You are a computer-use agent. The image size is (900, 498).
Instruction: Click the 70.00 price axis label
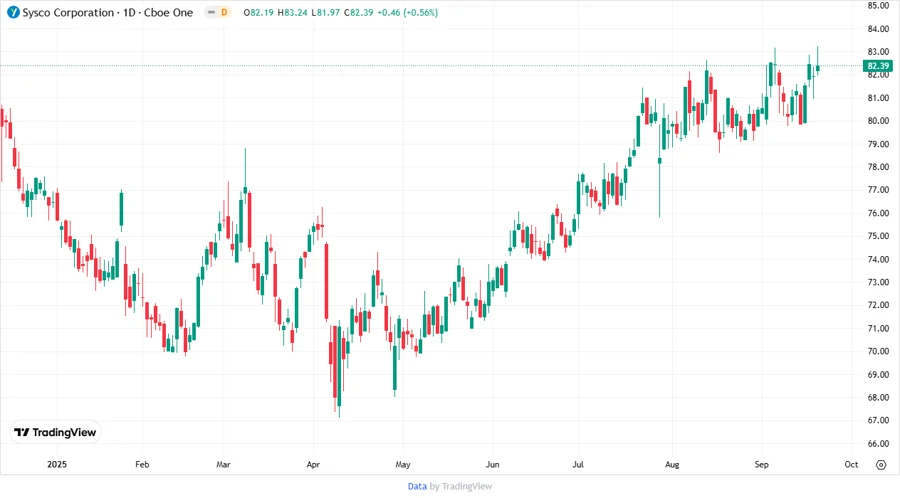pyautogui.click(x=878, y=351)
